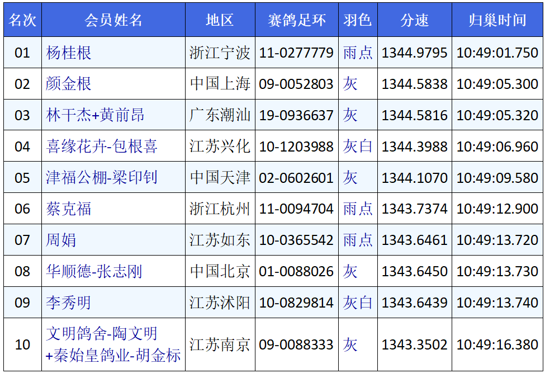Select the 喜缘花卉-包根喜 member link

coord(102,147)
